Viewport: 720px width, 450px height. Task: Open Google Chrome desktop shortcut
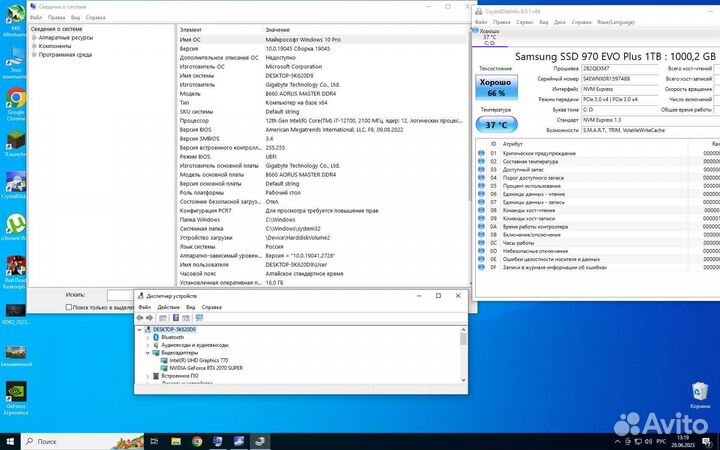(x=15, y=104)
